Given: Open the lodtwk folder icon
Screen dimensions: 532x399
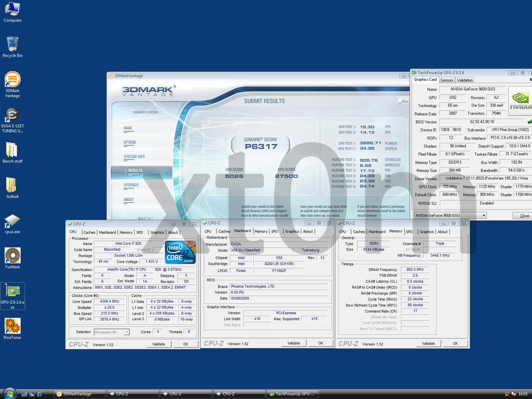Looking at the screenshot, I should click(12, 188).
